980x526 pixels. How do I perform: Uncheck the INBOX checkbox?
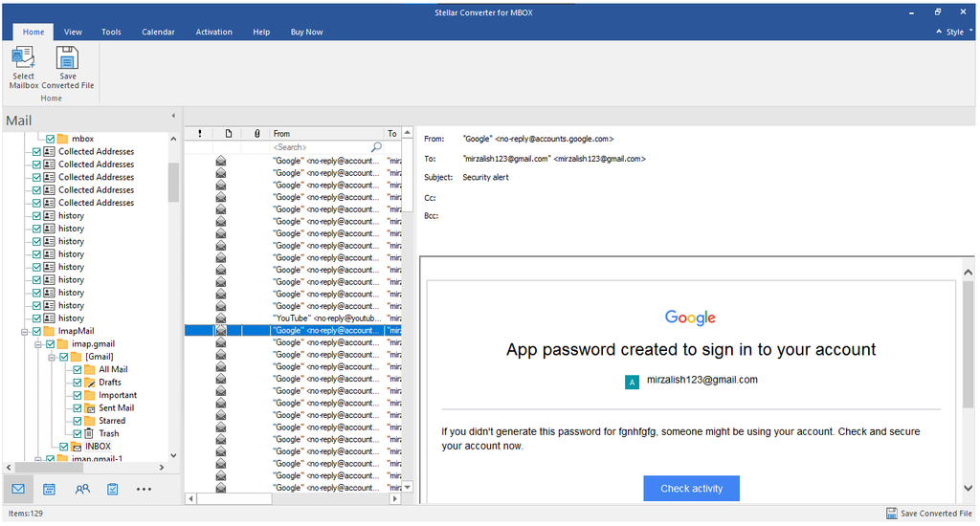pos(64,447)
